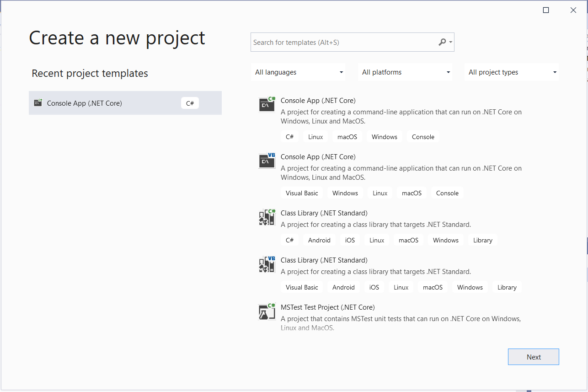The height and width of the screenshot is (392, 588).
Task: Select MSTest Test Project (.NET Core) title
Action: pyautogui.click(x=328, y=307)
